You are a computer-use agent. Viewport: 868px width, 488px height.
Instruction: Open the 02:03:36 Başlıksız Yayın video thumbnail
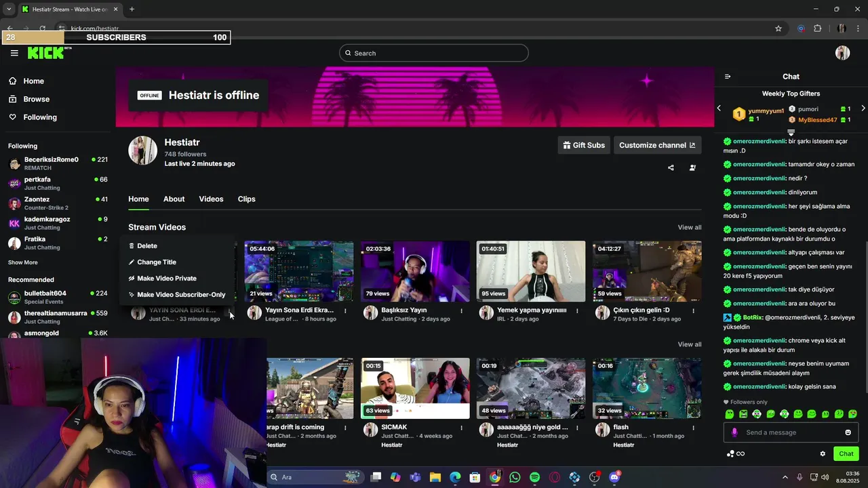click(x=415, y=271)
